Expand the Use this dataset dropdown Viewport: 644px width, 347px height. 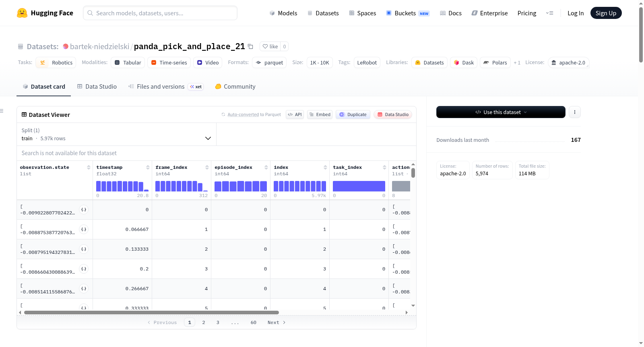[x=501, y=112]
